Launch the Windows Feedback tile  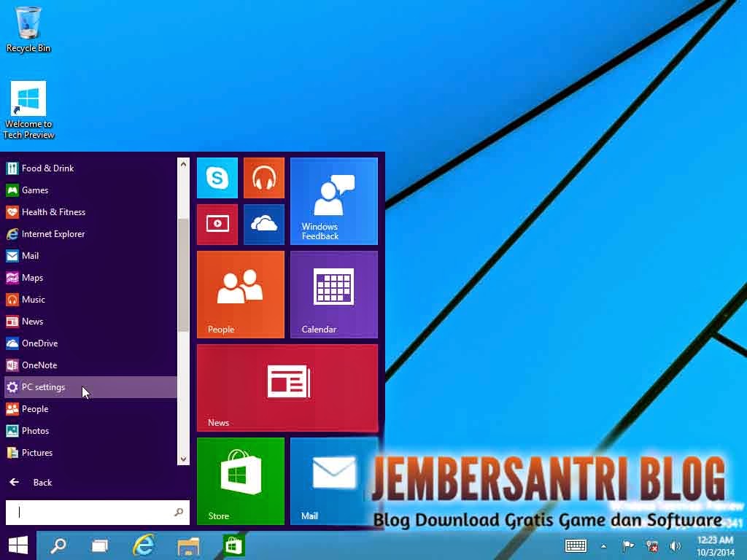334,201
